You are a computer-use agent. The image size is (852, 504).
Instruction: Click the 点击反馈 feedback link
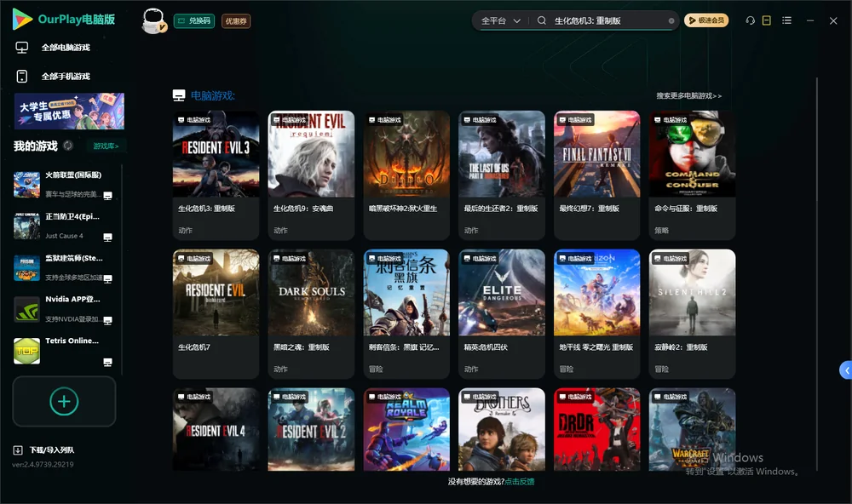[x=520, y=481]
